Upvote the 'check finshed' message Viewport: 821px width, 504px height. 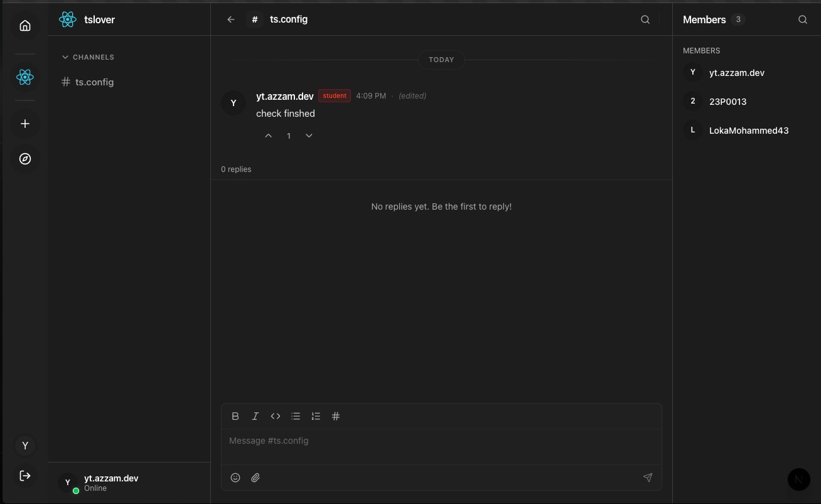269,136
